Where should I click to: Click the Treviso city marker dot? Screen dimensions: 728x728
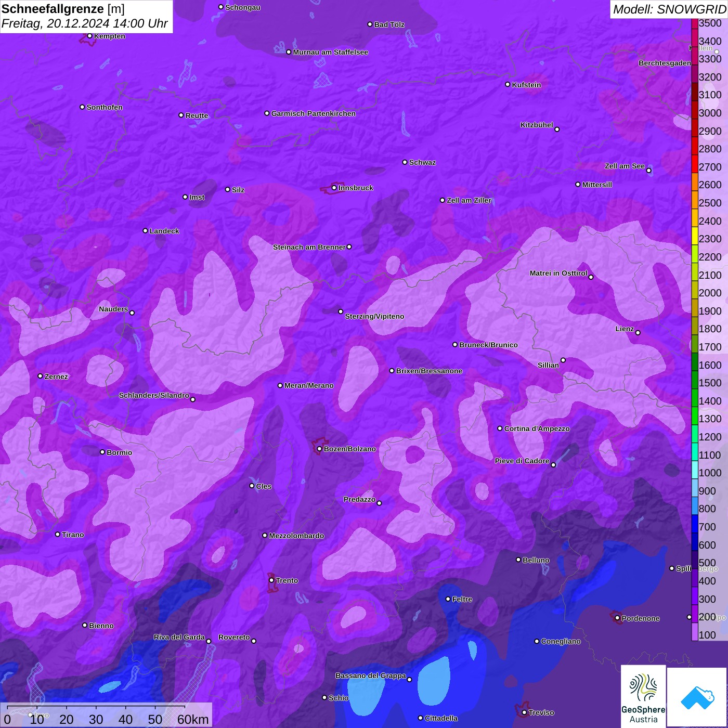pyautogui.click(x=524, y=712)
